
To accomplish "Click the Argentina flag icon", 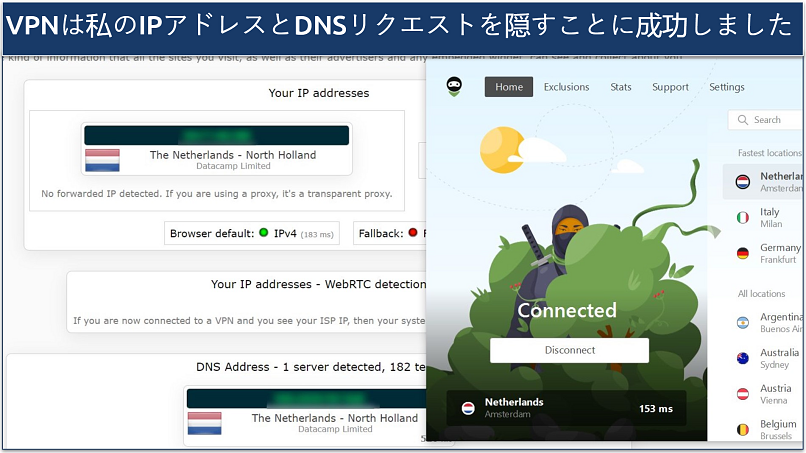I will 743,323.
